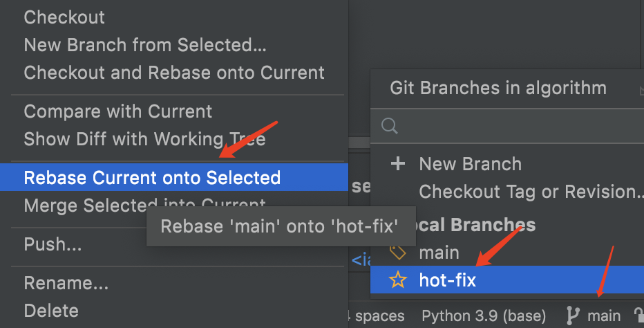Viewport: 644px width, 328px height.
Task: Click the magnifier icon in branch search
Action: pos(390,126)
